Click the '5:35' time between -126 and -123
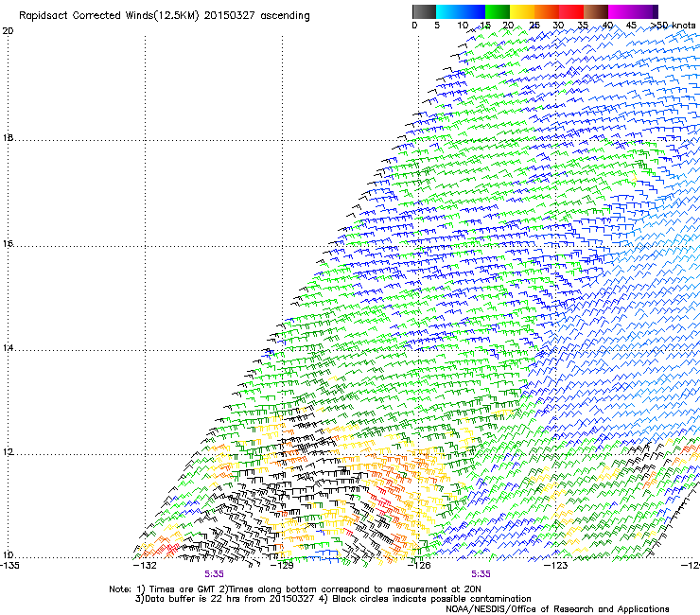The height and width of the screenshot is (615, 700). (x=481, y=574)
